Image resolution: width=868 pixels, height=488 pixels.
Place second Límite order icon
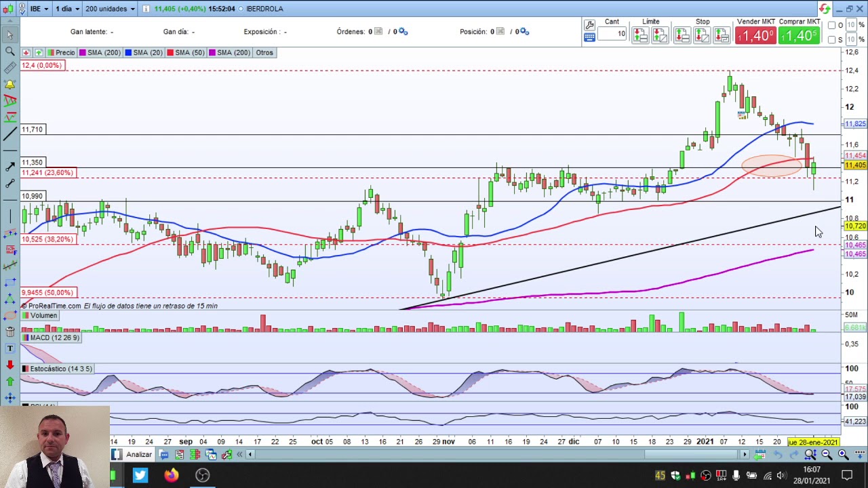point(660,35)
